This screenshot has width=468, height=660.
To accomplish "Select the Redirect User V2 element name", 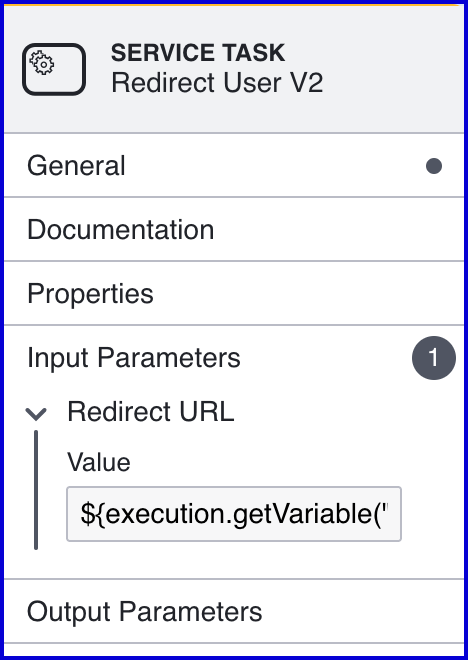I will (217, 82).
